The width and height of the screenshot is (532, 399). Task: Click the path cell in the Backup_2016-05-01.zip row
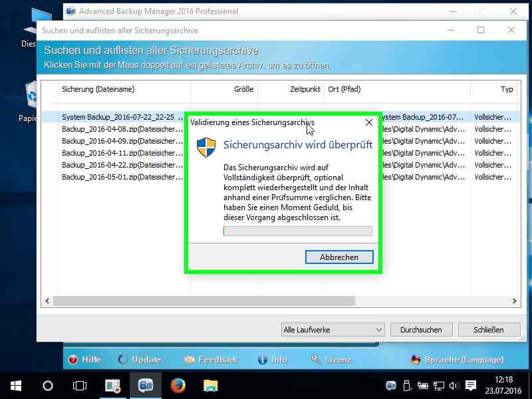pos(424,177)
